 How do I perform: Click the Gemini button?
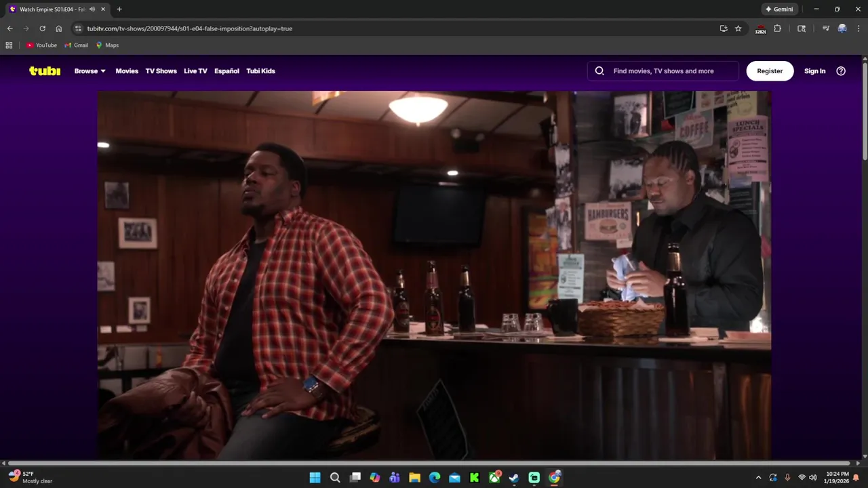pyautogui.click(x=779, y=9)
